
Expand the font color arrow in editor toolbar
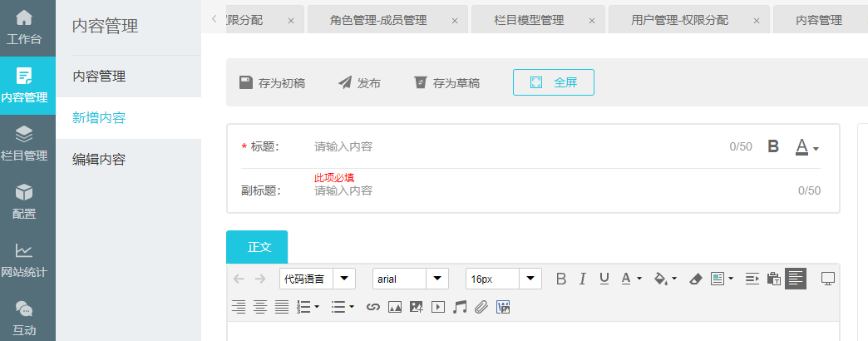(x=639, y=279)
